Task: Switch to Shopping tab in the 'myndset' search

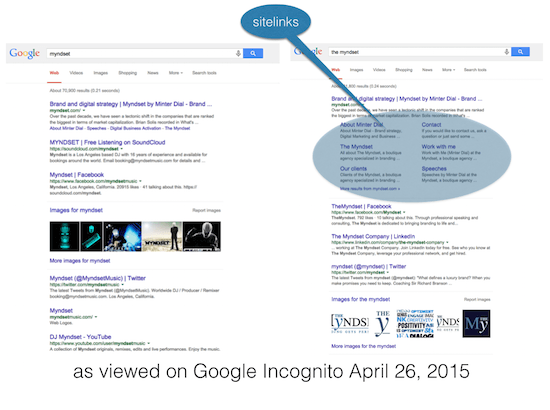Action: (128, 73)
